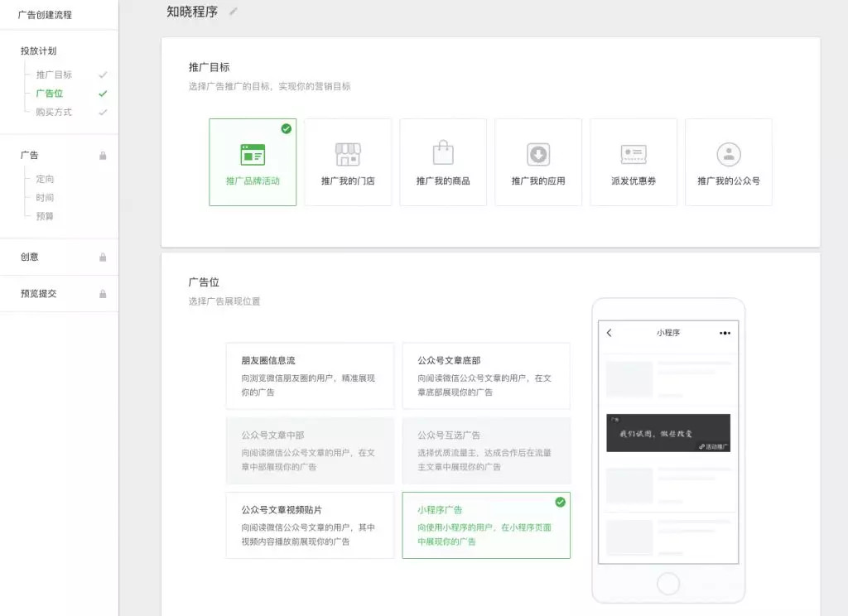Image resolution: width=848 pixels, height=616 pixels.
Task: Click the 推广我的门店 storefront icon
Action: [348, 153]
